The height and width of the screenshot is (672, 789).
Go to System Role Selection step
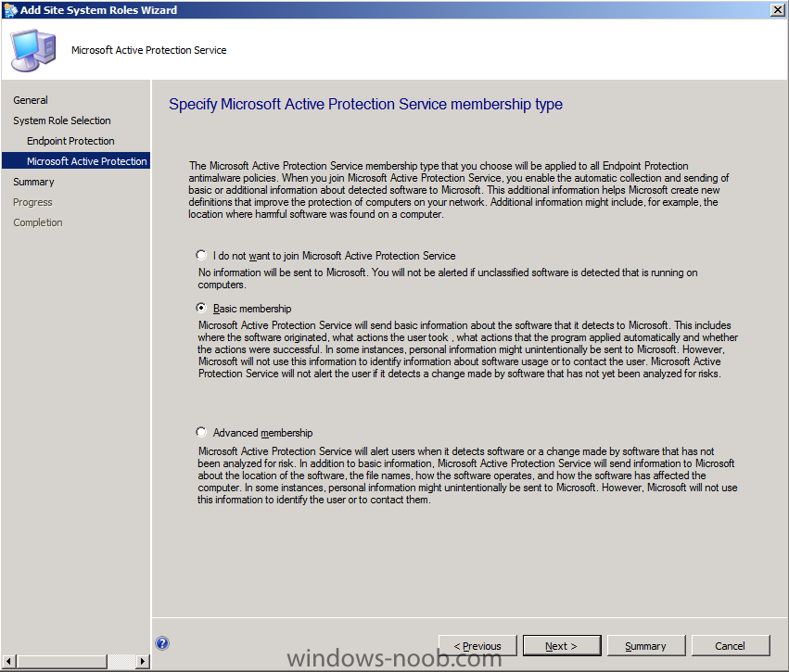tap(62, 120)
